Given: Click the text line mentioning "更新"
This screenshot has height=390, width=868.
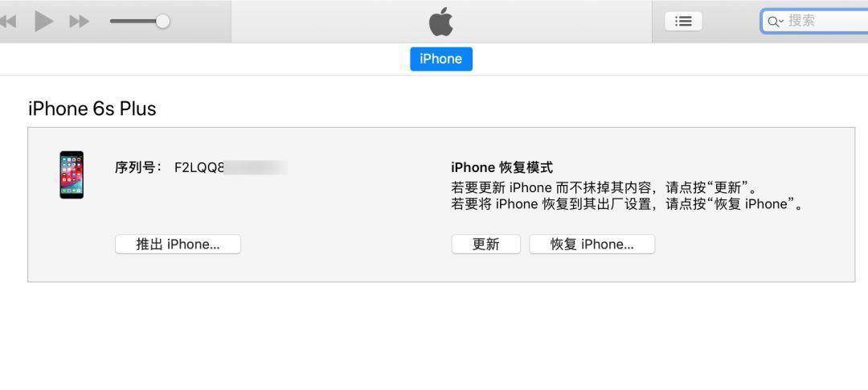Looking at the screenshot, I should [x=604, y=187].
